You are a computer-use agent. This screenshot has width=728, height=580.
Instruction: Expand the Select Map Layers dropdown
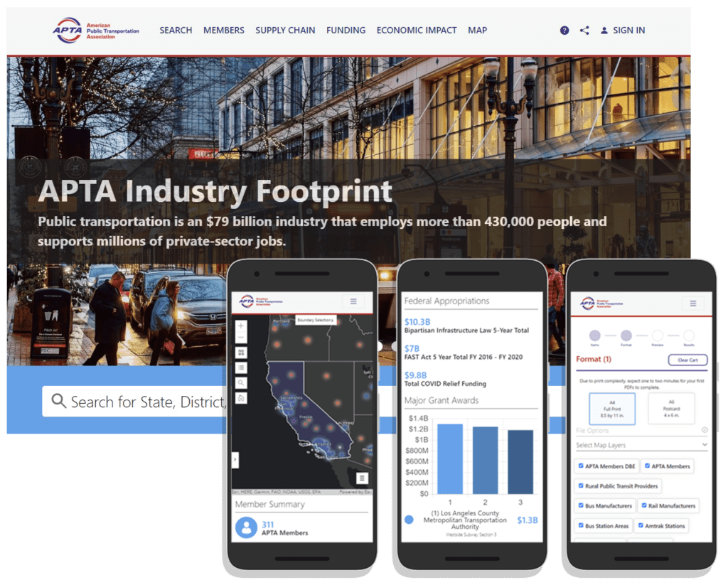point(641,445)
